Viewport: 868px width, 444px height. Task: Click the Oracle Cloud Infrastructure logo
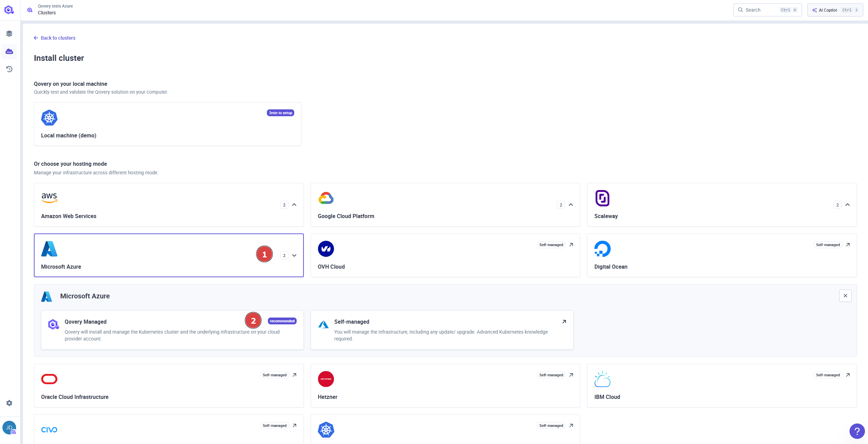coord(49,379)
